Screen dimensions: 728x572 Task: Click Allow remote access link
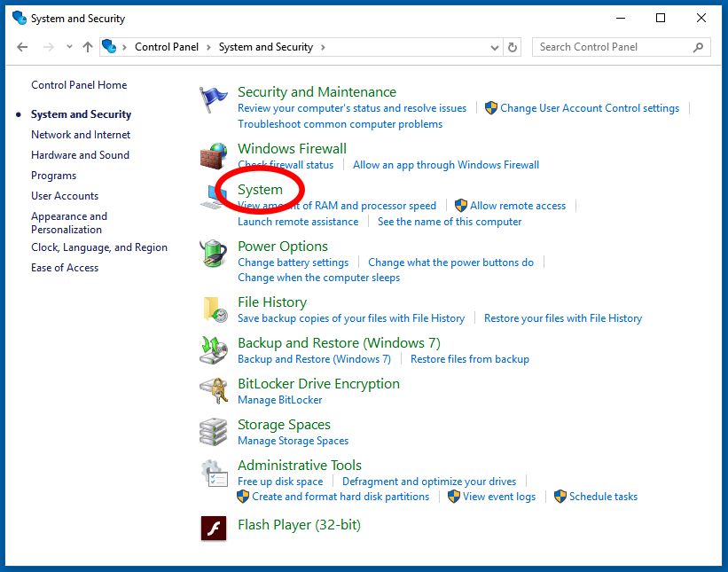pyautogui.click(x=518, y=206)
